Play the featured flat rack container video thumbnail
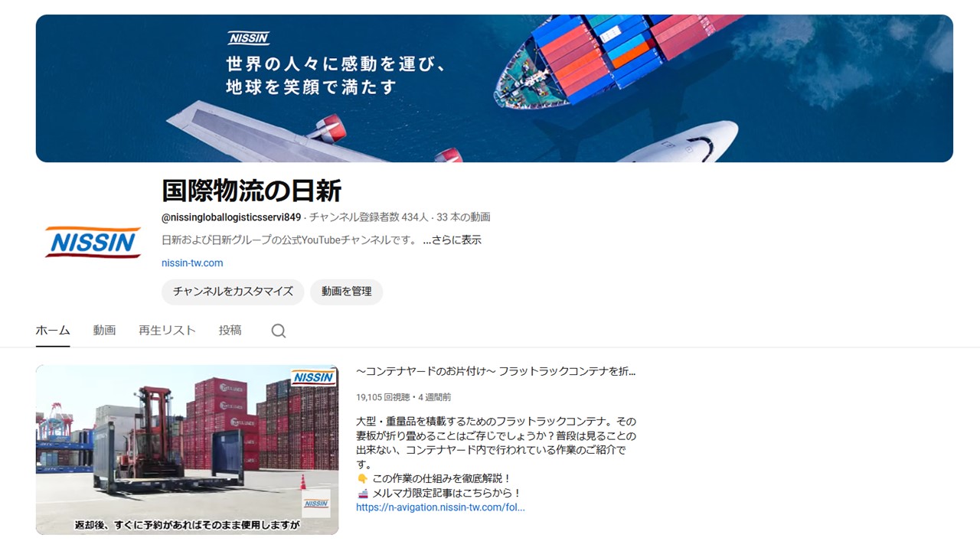Viewport: 980px width, 551px height. click(x=187, y=449)
